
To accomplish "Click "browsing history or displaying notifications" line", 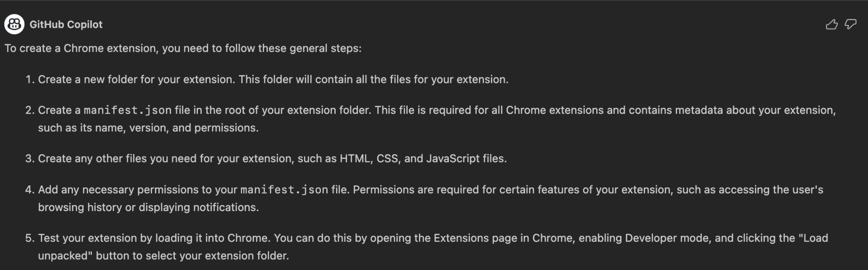I will (x=148, y=208).
